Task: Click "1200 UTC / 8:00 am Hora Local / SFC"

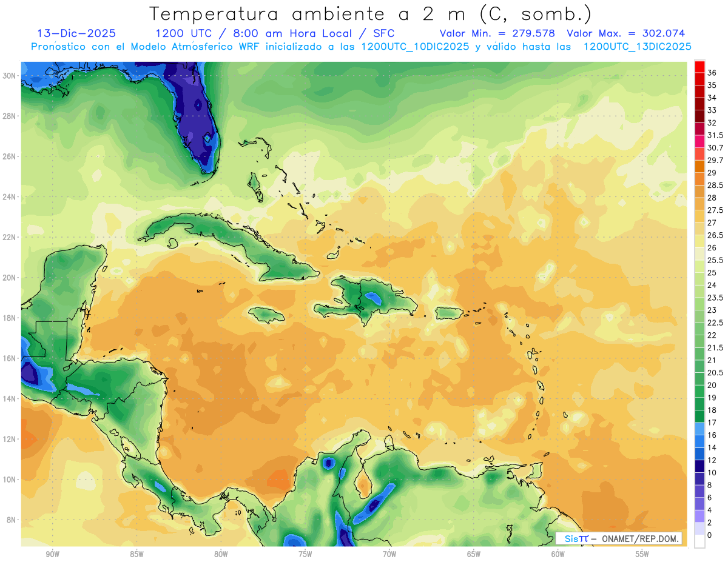Action: [x=275, y=33]
